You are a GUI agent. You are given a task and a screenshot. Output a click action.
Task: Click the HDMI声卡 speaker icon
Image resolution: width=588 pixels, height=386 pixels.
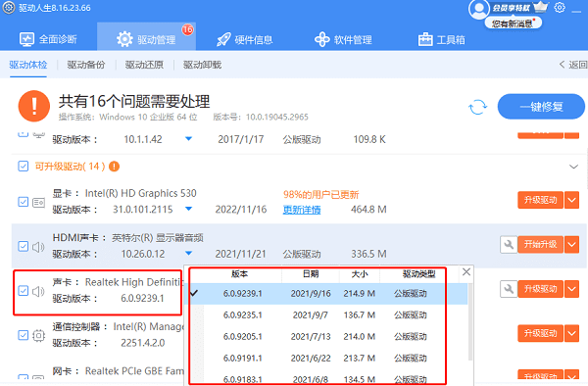[38, 247]
